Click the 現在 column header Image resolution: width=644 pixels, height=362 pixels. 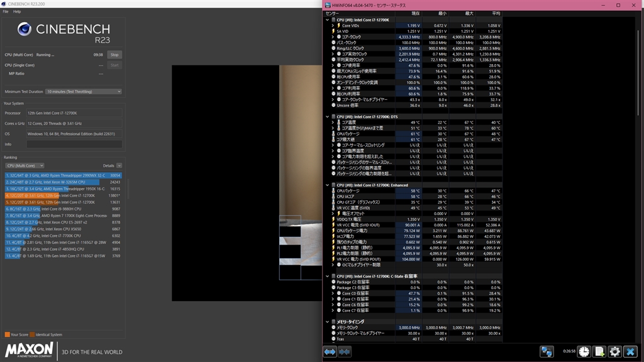click(416, 14)
